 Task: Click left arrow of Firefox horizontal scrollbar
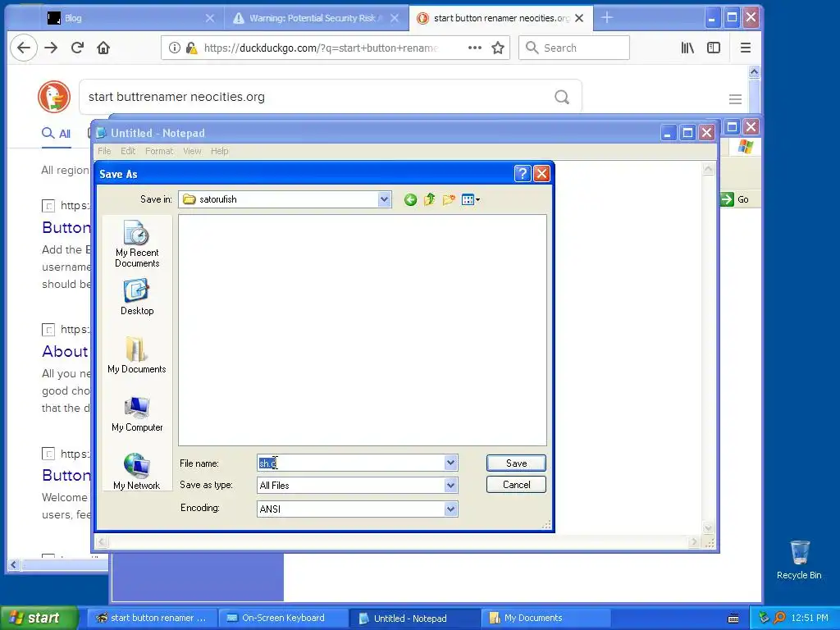click(x=13, y=564)
